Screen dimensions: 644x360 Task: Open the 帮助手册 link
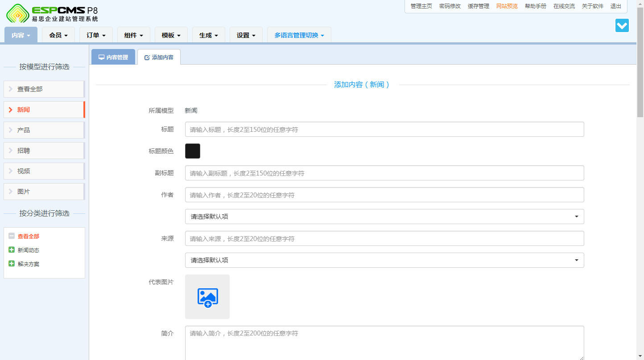tap(536, 6)
